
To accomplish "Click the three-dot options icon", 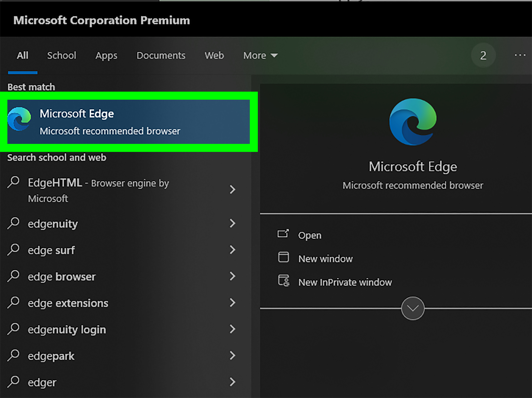I will click(x=520, y=55).
